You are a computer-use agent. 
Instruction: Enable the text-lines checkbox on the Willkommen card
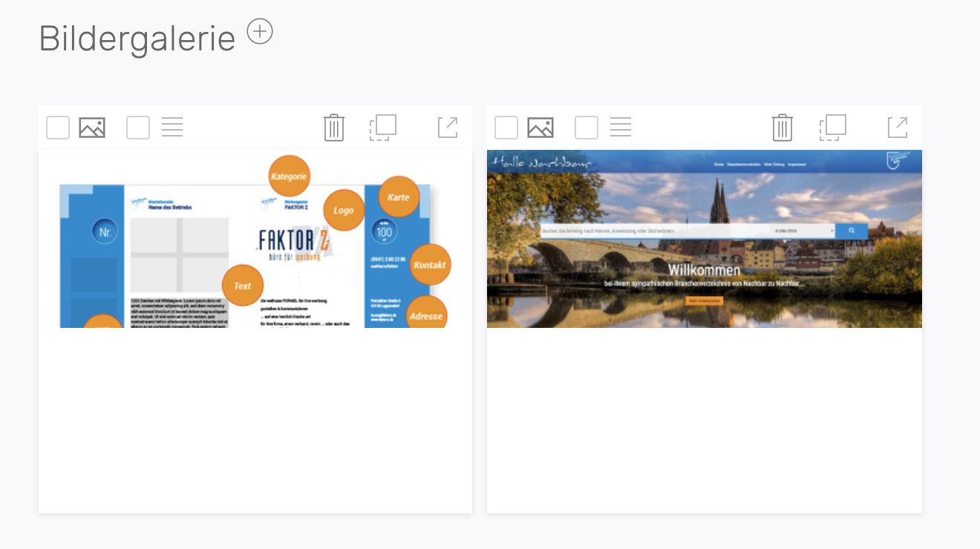pyautogui.click(x=587, y=128)
